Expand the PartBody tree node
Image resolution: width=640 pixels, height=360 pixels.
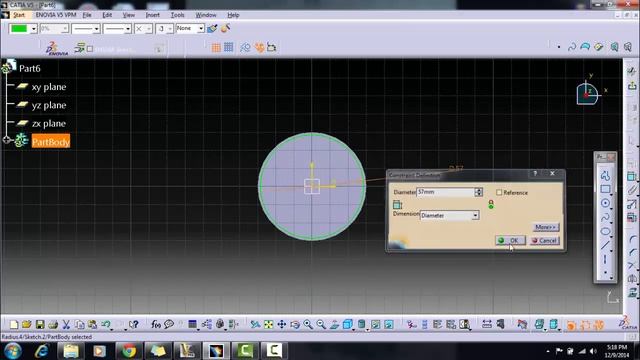coord(7,140)
